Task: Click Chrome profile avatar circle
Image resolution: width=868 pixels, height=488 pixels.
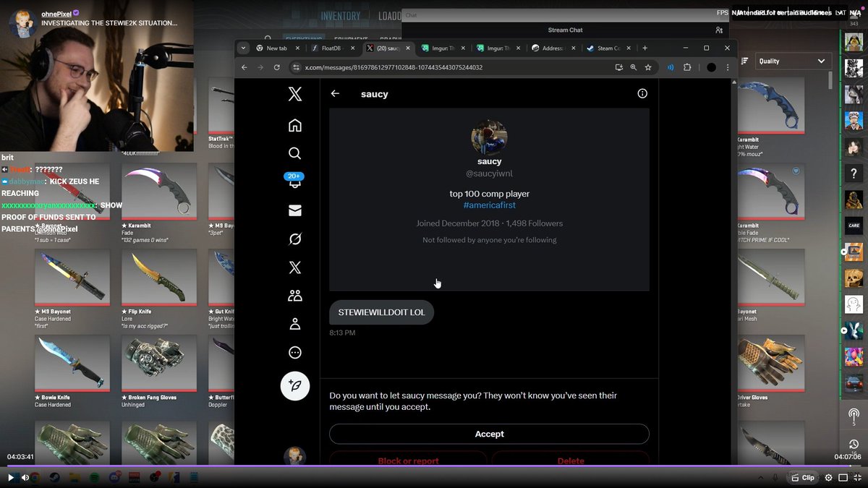Action: (711, 67)
